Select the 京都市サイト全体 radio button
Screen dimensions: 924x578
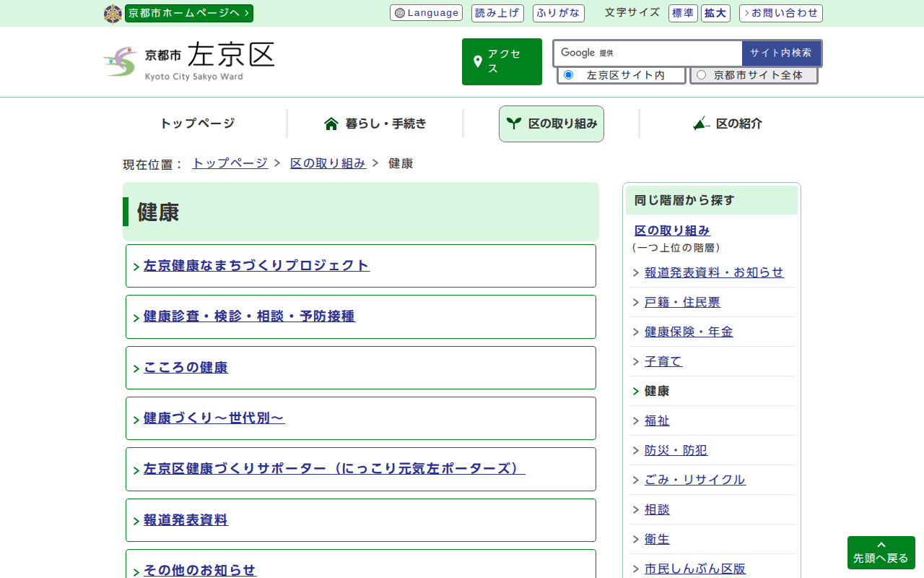(x=701, y=75)
